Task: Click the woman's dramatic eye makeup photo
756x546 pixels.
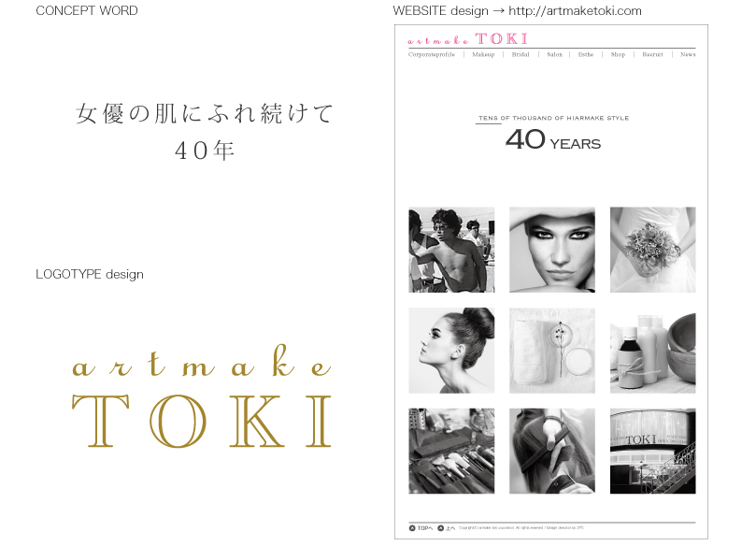Action: (552, 250)
